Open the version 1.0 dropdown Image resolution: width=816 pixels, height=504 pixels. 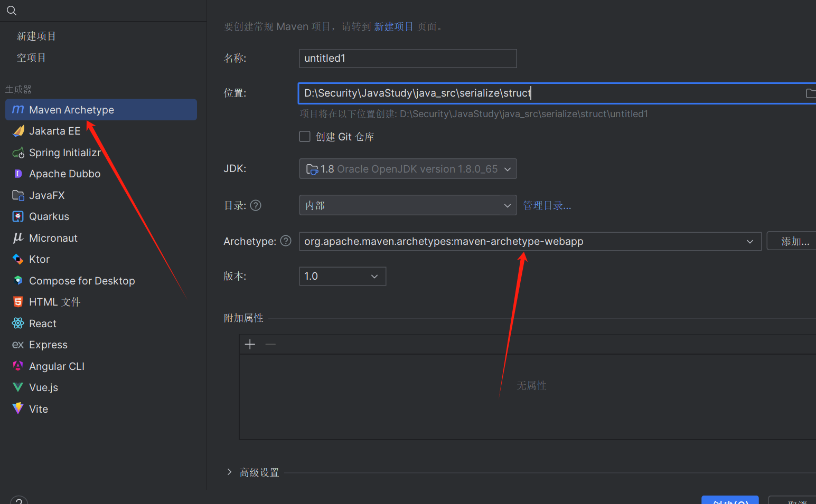point(342,276)
